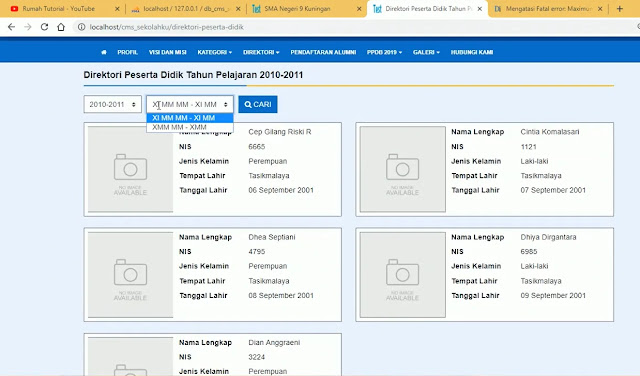Select XMM MM - XMM option
Screen dimensions: 640x376
(190, 127)
